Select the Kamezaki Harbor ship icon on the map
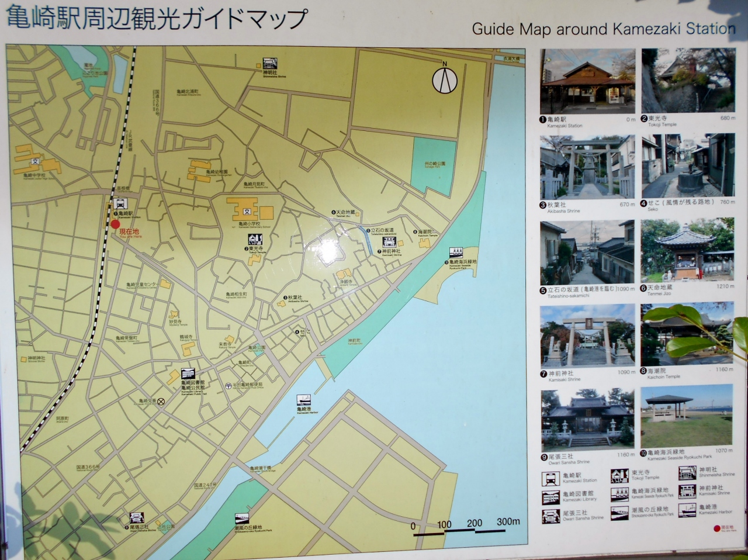Image resolution: width=748 pixels, height=560 pixels. pyautogui.click(x=304, y=400)
